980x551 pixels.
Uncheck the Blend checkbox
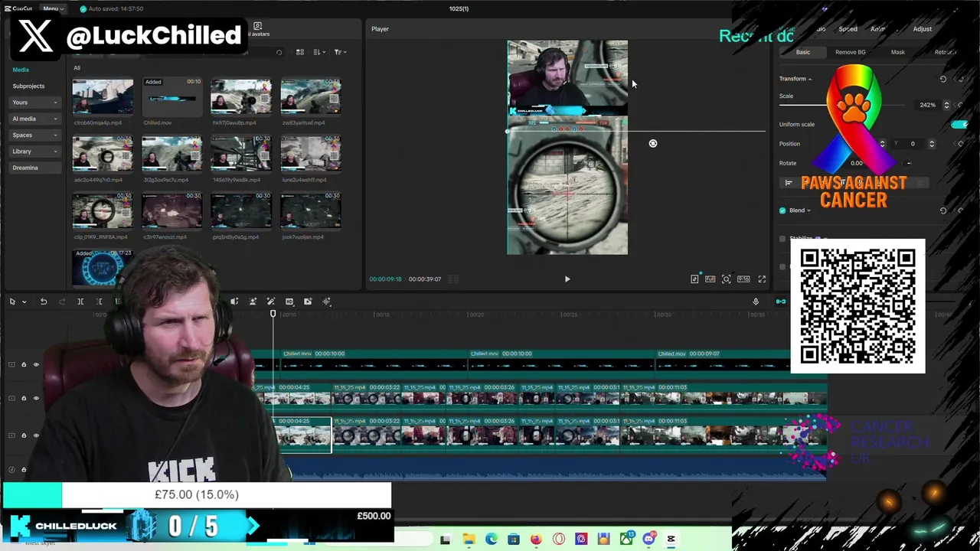[x=782, y=210]
